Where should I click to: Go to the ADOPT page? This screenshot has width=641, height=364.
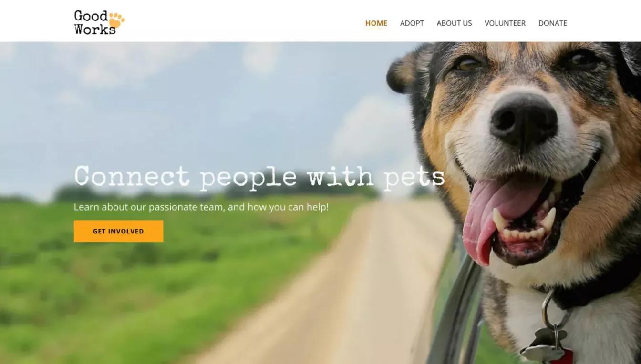tap(412, 23)
